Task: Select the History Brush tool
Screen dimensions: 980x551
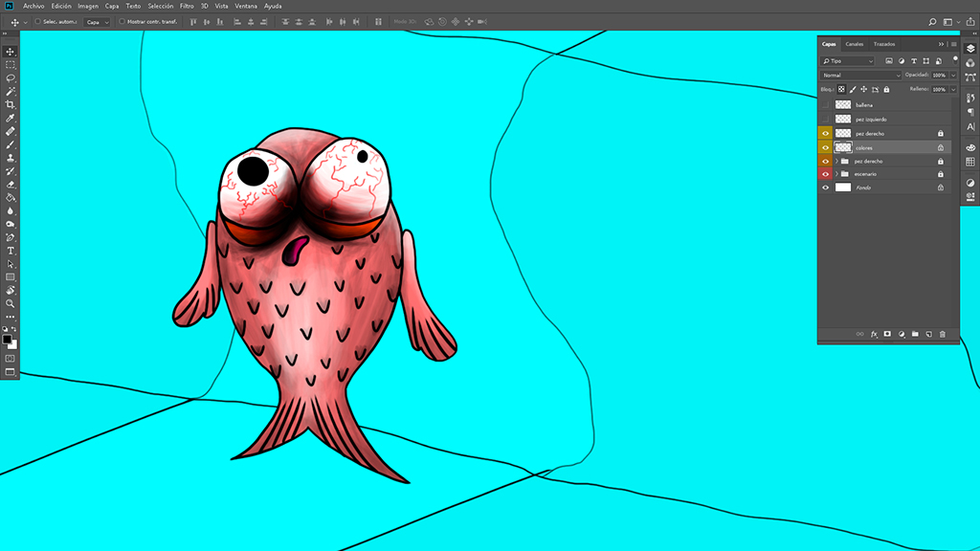Action: point(10,171)
